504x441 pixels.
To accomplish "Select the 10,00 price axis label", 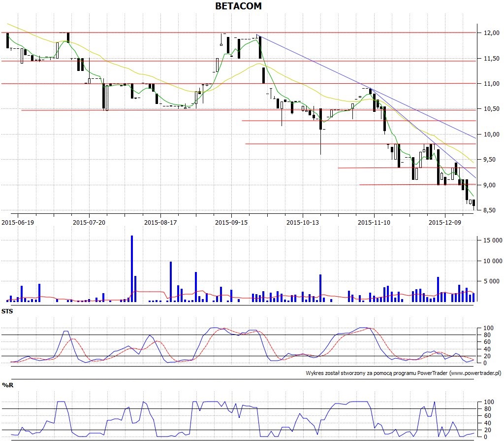I will pyautogui.click(x=492, y=134).
